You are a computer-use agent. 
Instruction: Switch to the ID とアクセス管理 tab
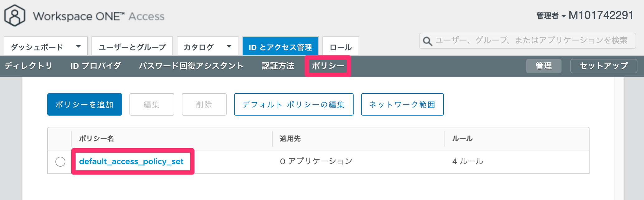pyautogui.click(x=280, y=46)
